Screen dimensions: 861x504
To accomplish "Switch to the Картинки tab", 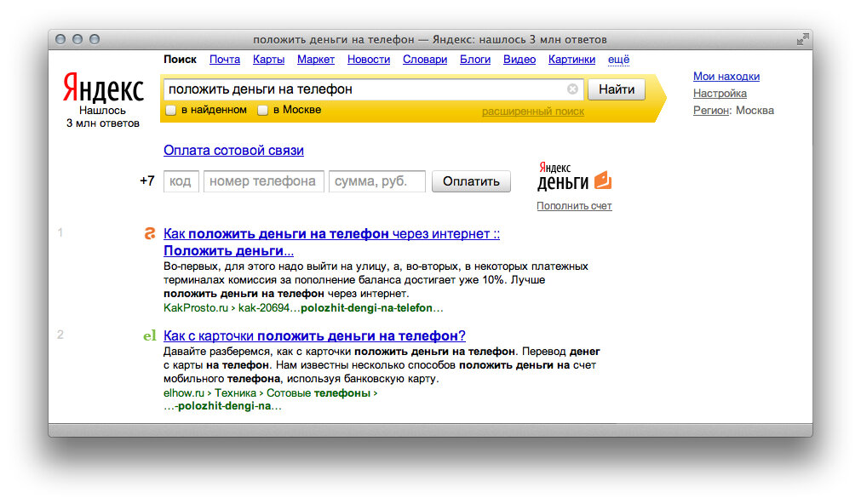I will (571, 60).
